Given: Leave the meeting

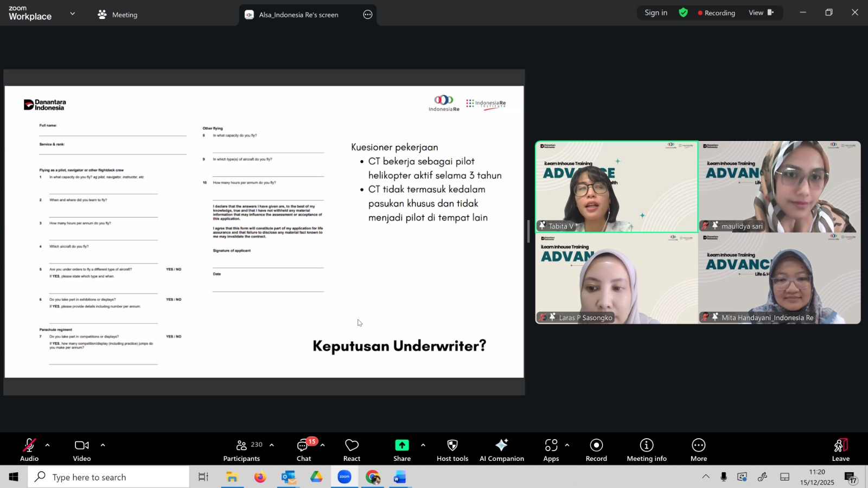Looking at the screenshot, I should tap(840, 450).
